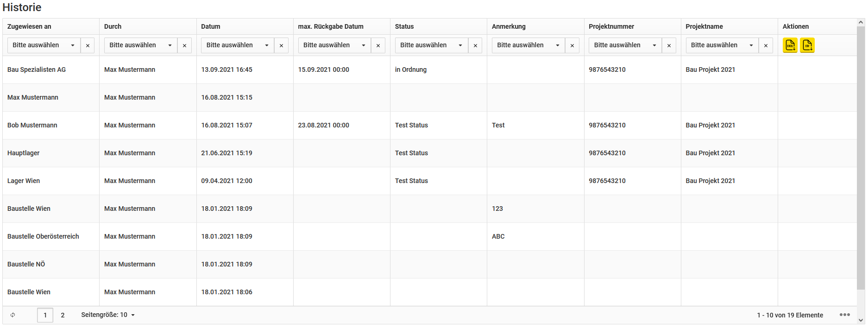Refresh the table with reload icon
The width and height of the screenshot is (868, 329).
(13, 315)
